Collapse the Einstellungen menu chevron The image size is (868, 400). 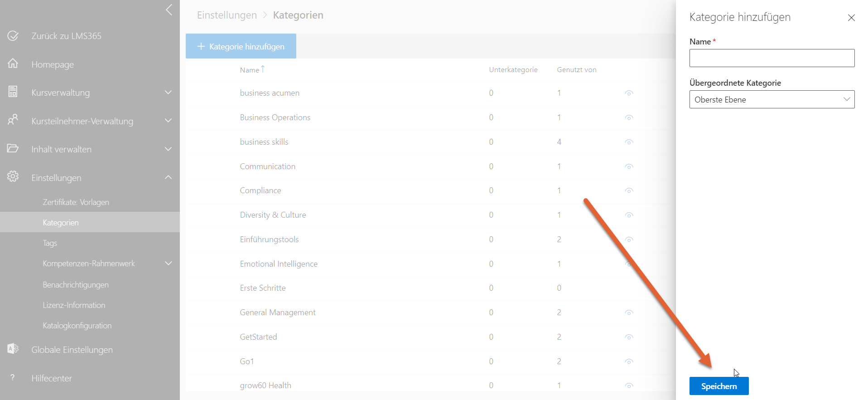169,177
